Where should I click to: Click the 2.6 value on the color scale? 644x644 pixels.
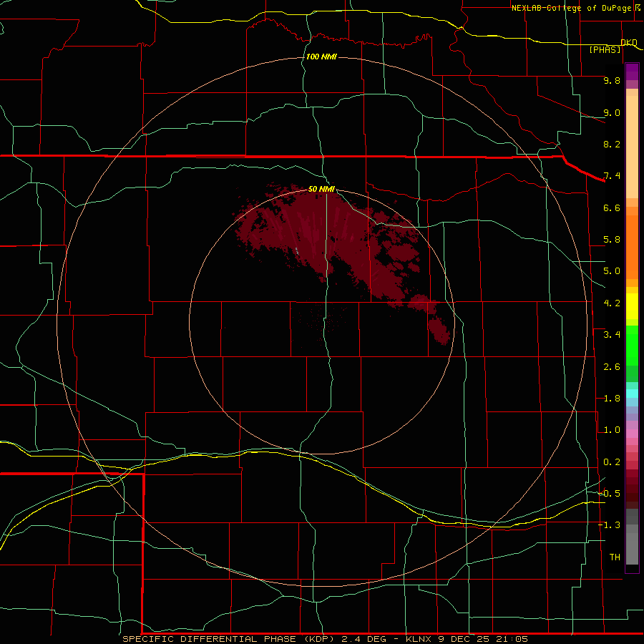tap(612, 367)
